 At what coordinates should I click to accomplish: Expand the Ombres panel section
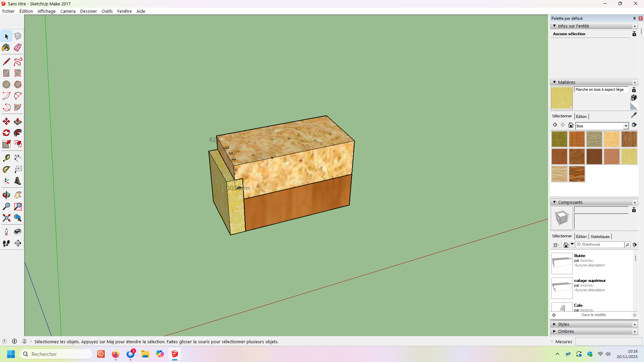coord(554,331)
